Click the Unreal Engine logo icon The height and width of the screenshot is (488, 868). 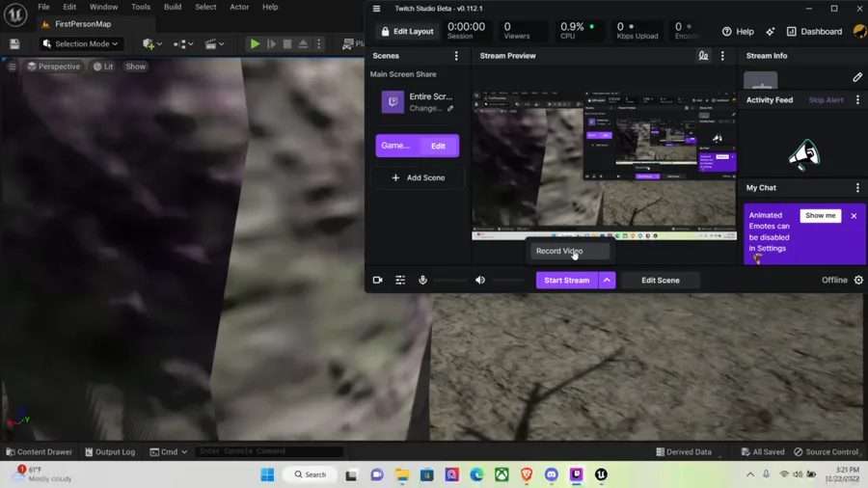click(x=15, y=14)
